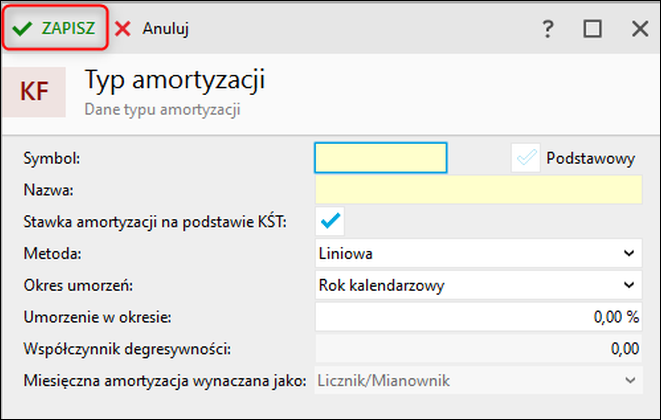Select the Umorzenie w okresie percent field
This screenshot has height=420, width=661.
pos(477,317)
